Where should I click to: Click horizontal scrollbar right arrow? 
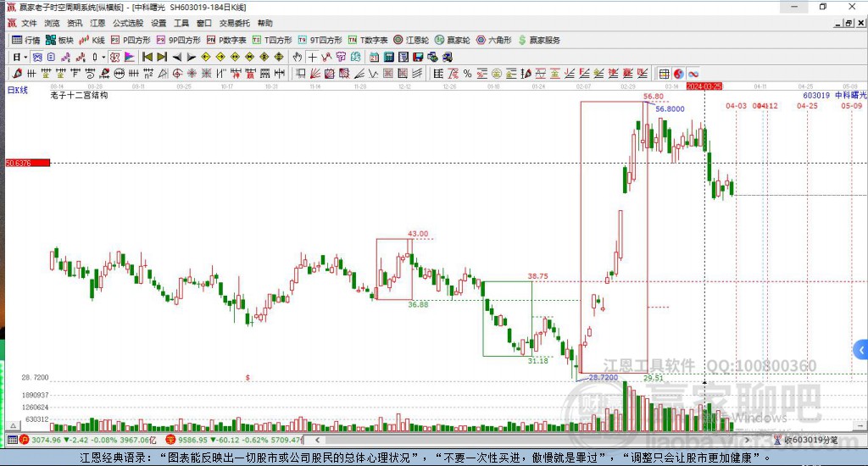747,440
